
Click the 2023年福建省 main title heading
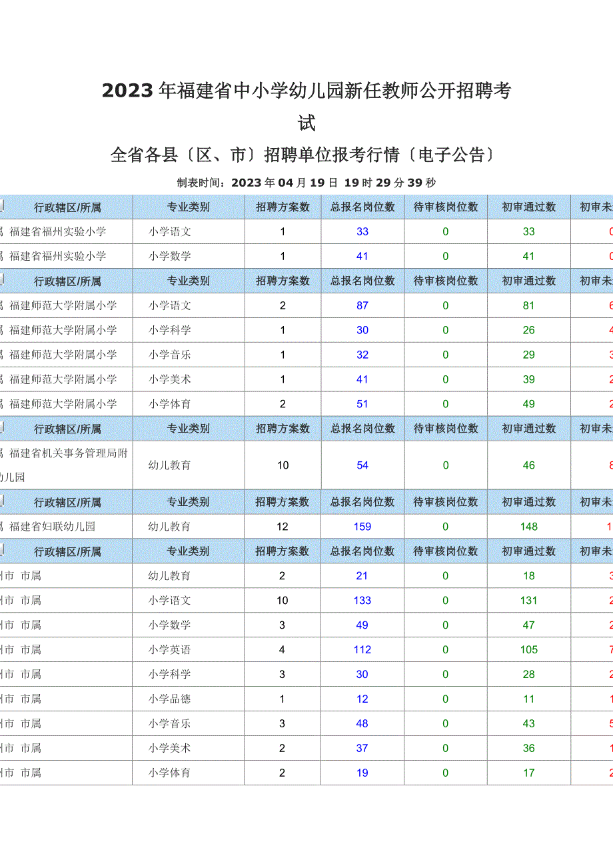click(x=306, y=91)
